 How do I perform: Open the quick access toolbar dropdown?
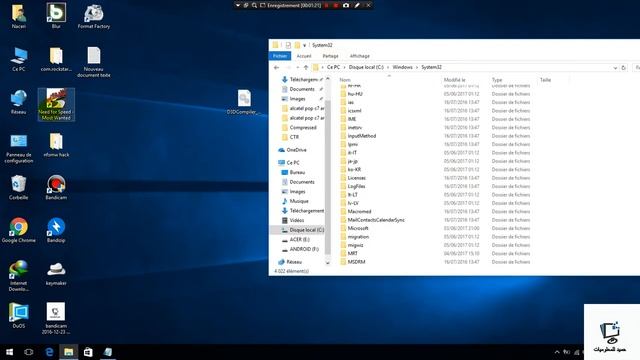coord(304,45)
